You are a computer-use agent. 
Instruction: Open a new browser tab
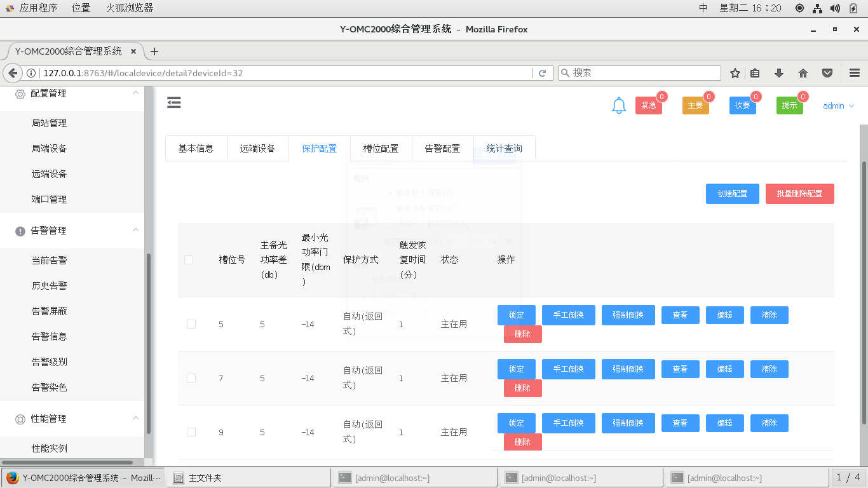(154, 51)
